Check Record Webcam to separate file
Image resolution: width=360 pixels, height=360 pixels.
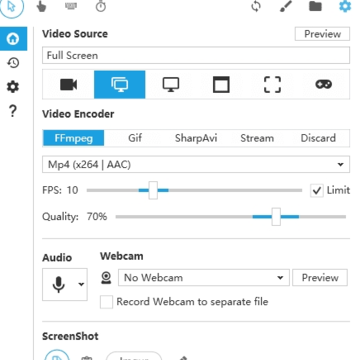[x=106, y=302]
